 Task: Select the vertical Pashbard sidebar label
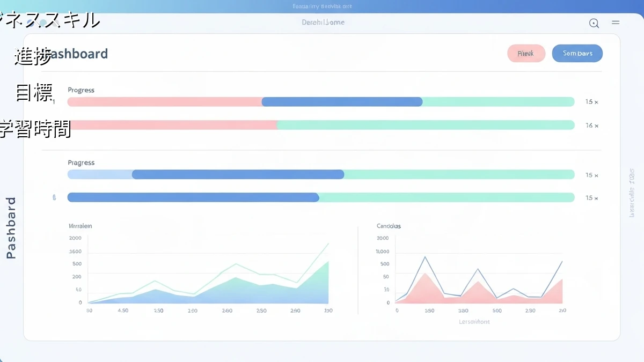[11, 228]
